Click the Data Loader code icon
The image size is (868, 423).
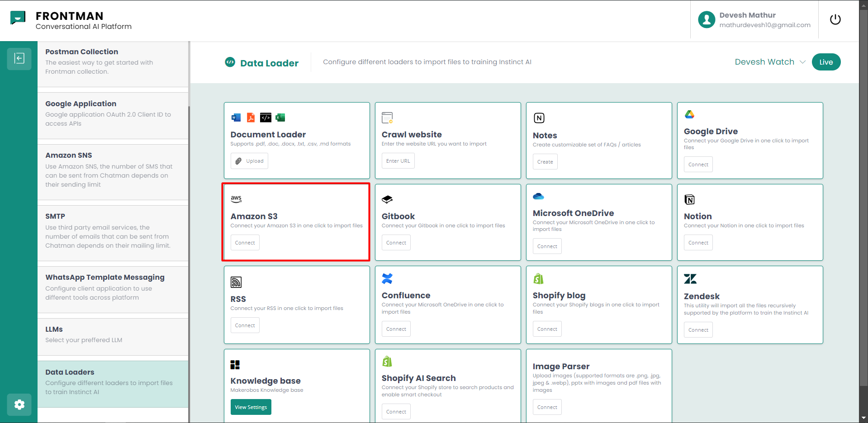(230, 62)
